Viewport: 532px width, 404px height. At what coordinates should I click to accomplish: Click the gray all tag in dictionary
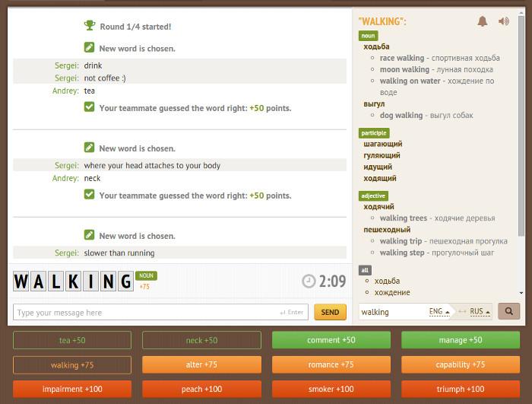365,270
